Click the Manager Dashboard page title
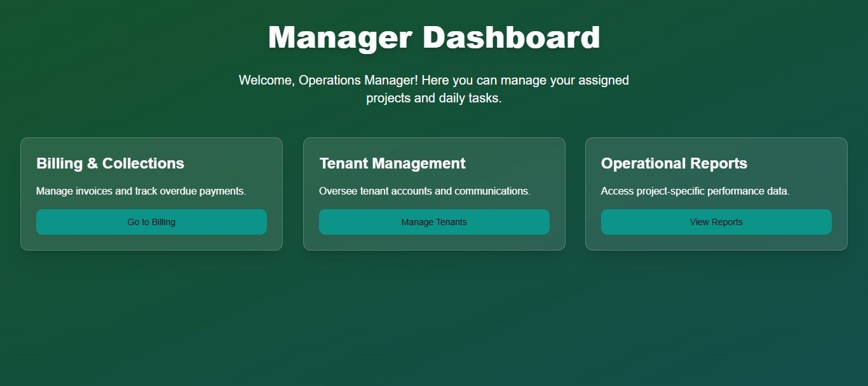 (x=434, y=38)
